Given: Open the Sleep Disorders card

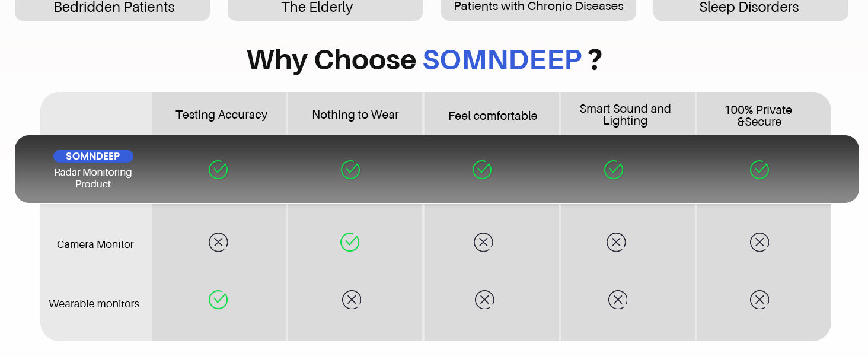Looking at the screenshot, I should (751, 8).
